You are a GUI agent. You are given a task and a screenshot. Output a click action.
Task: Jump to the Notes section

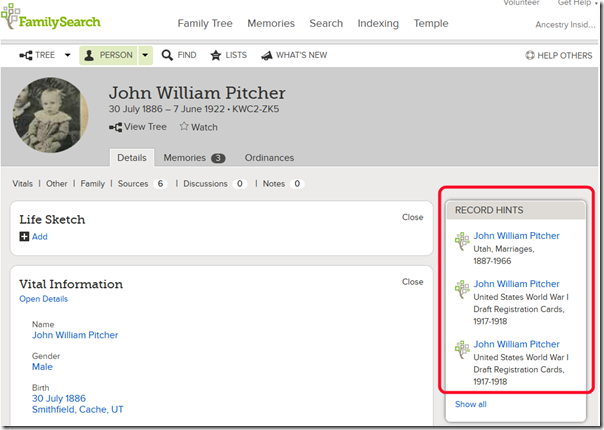click(x=273, y=184)
